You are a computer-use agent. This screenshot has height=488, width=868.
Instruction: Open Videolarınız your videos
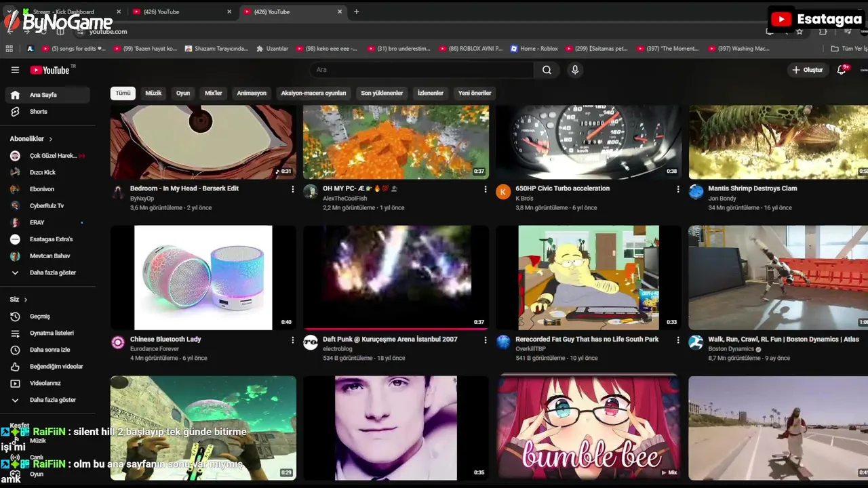click(x=47, y=383)
